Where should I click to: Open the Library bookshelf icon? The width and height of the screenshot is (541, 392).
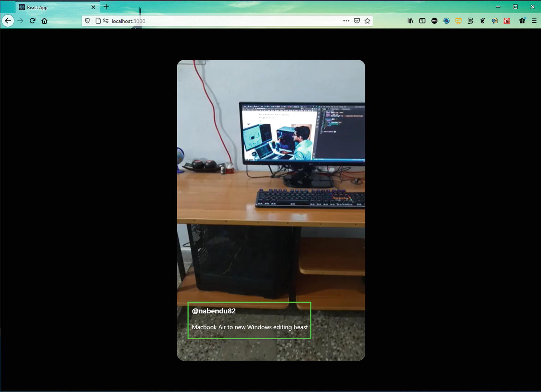point(410,21)
